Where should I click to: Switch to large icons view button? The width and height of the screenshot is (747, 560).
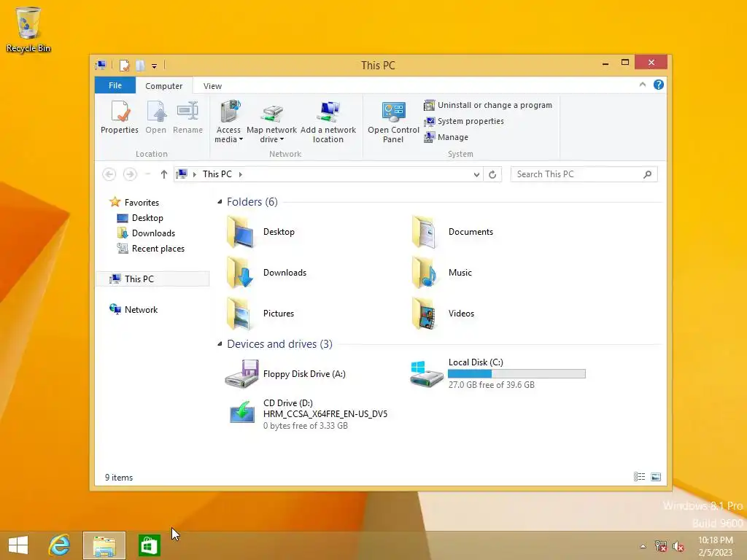pos(656,477)
